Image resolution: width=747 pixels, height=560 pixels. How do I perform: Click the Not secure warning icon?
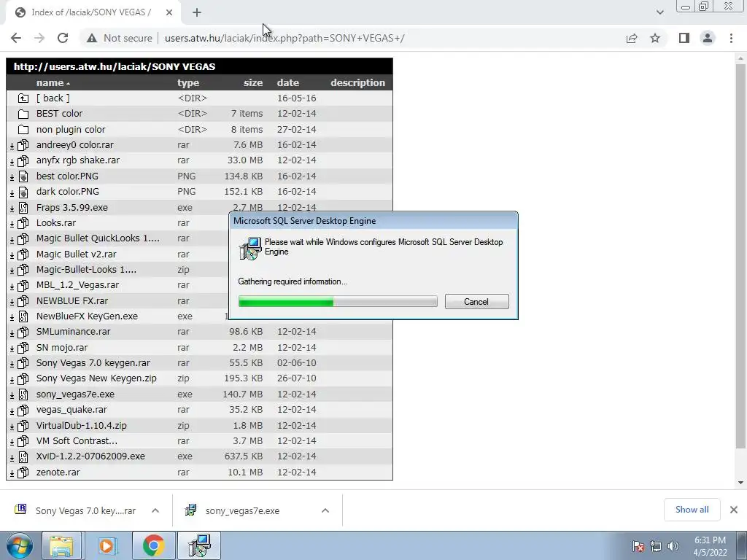point(91,38)
